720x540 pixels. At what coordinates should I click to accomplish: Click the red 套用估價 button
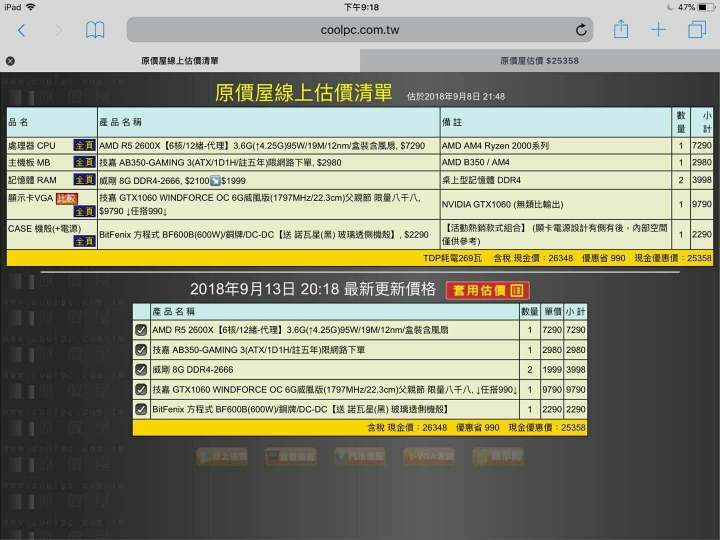coord(488,290)
